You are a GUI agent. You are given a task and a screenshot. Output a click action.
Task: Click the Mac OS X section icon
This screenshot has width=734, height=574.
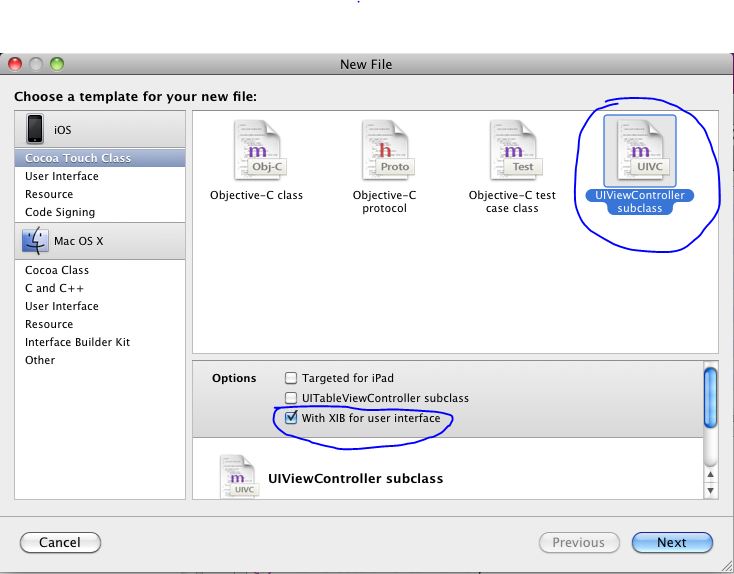point(36,241)
